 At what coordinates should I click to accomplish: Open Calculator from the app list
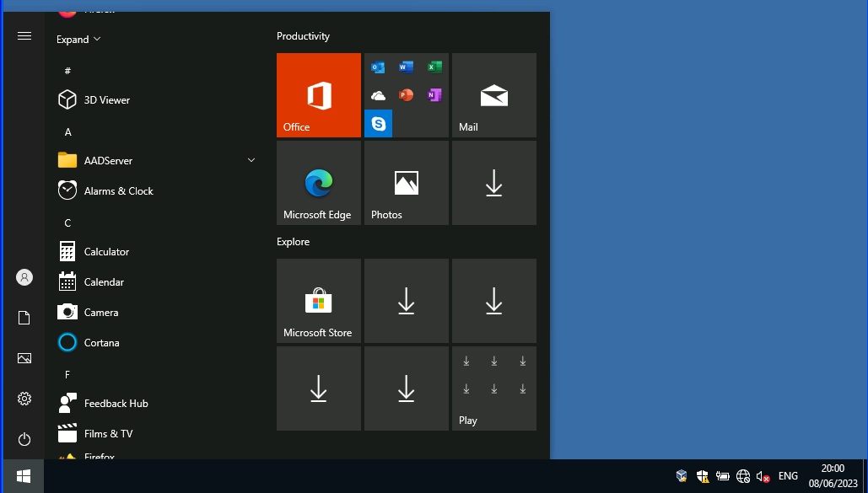[x=106, y=251]
